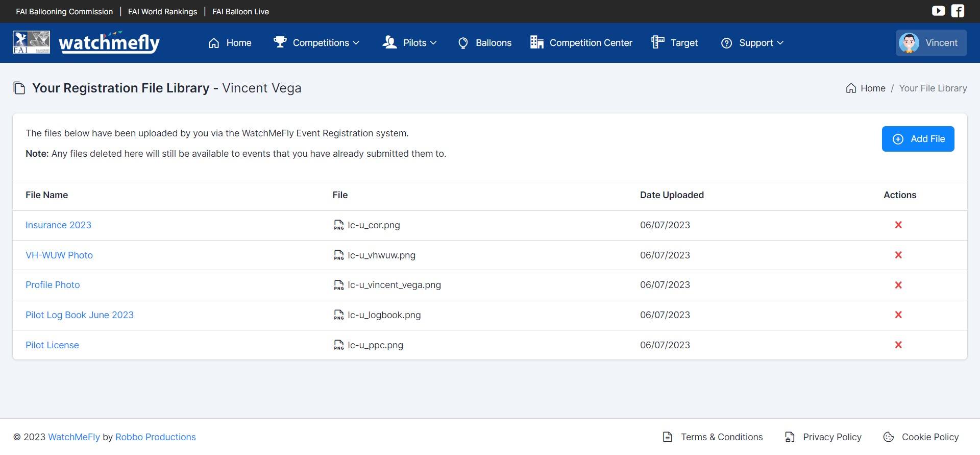Open the YouTube icon link
Image resolution: width=980 pixels, height=455 pixels.
[x=938, y=11]
